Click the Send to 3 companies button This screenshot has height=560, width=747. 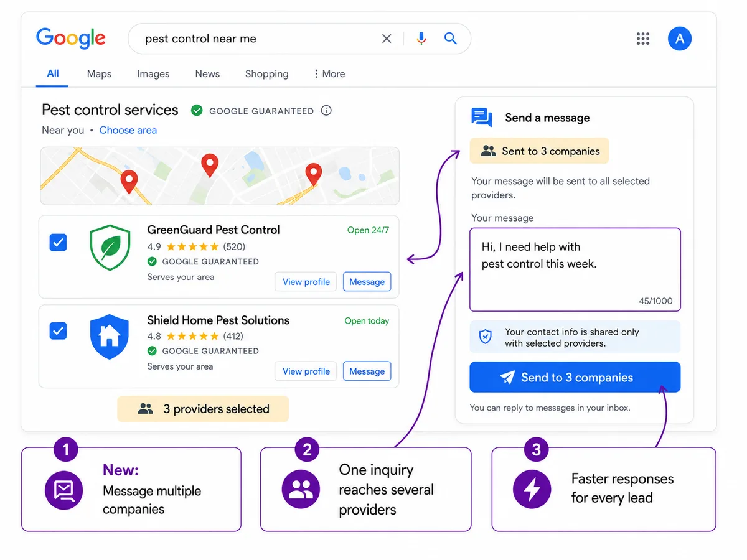575,377
